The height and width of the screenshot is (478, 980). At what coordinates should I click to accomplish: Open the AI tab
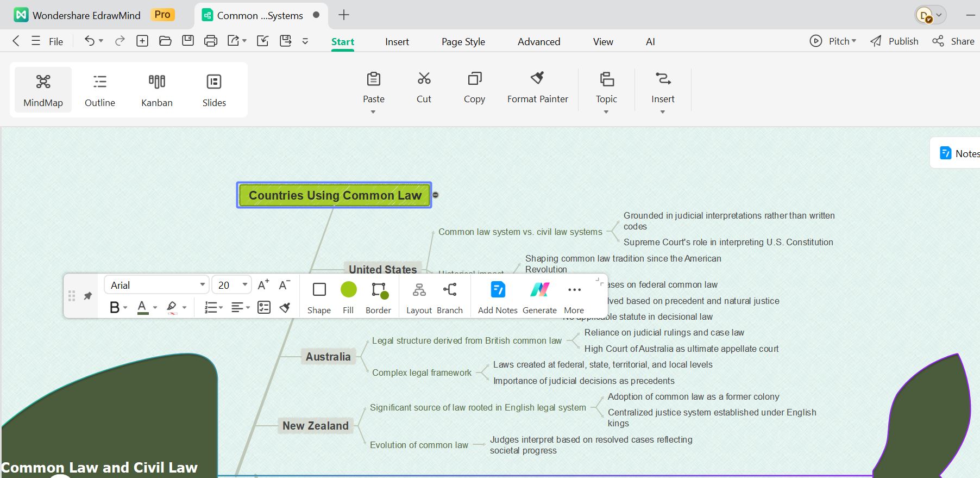click(650, 42)
